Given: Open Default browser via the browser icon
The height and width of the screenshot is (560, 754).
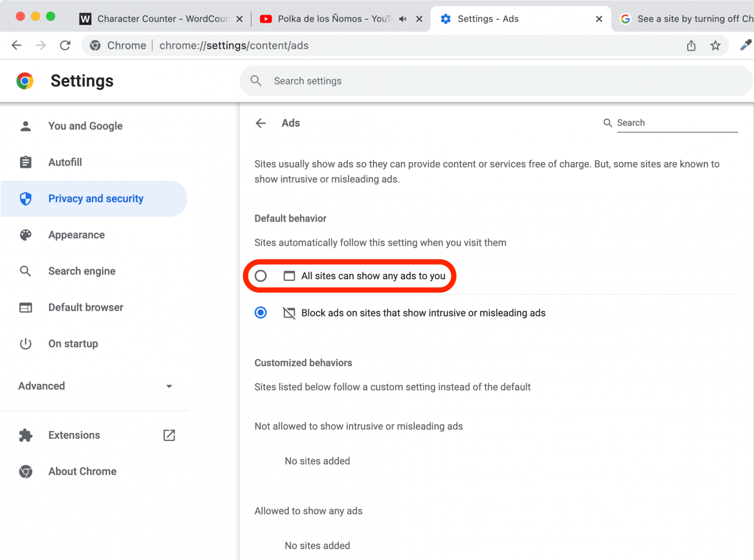Looking at the screenshot, I should click(x=25, y=307).
